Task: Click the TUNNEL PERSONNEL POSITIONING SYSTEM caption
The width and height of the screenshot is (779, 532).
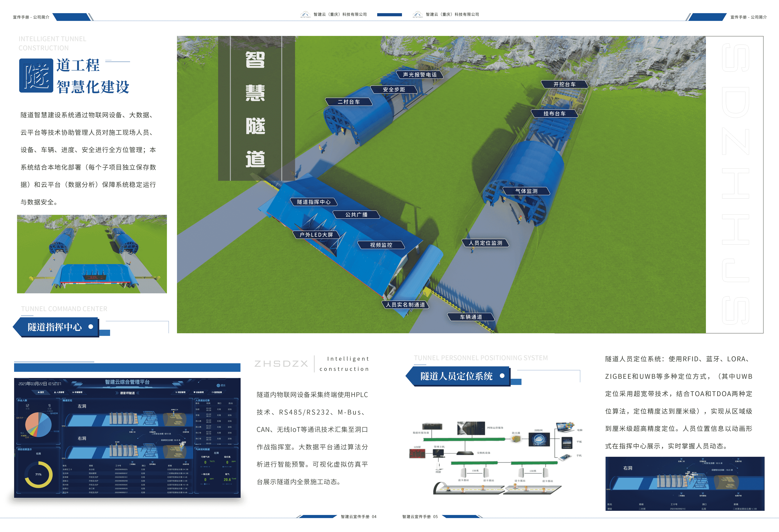Action: [x=481, y=358]
